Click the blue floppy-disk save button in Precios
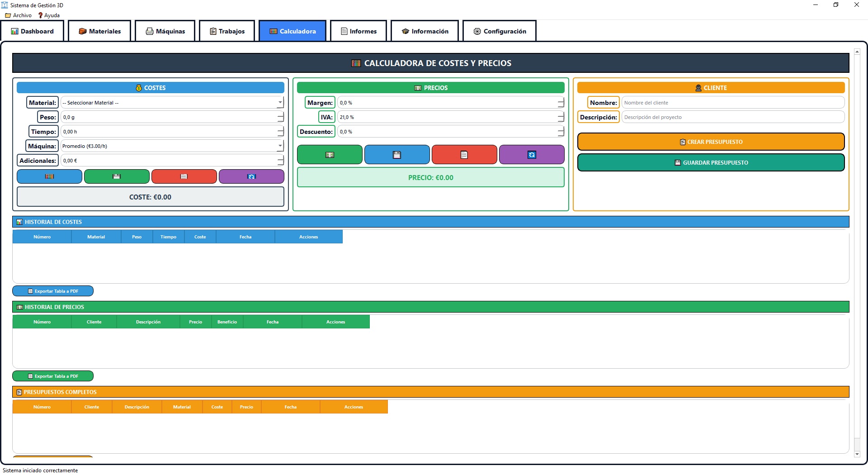The height and width of the screenshot is (475, 868). tap(397, 155)
